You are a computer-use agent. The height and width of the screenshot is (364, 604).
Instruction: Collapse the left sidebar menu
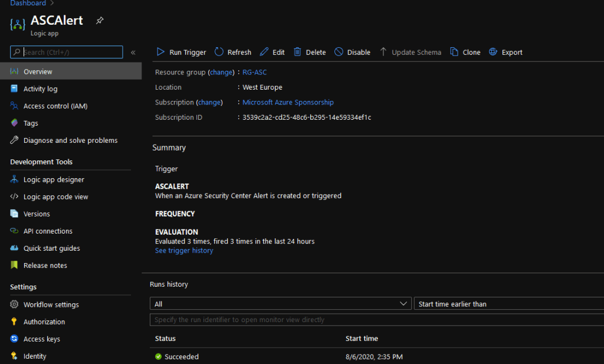133,53
